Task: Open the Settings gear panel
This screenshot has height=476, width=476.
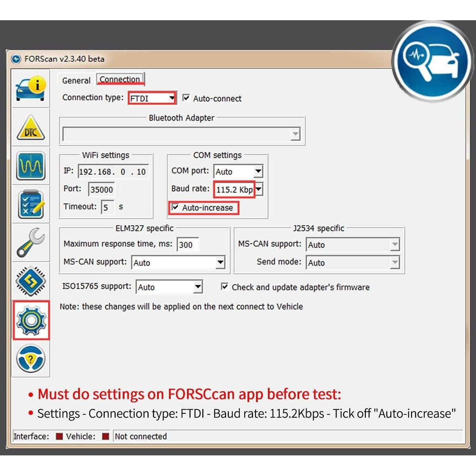Action: [x=31, y=319]
